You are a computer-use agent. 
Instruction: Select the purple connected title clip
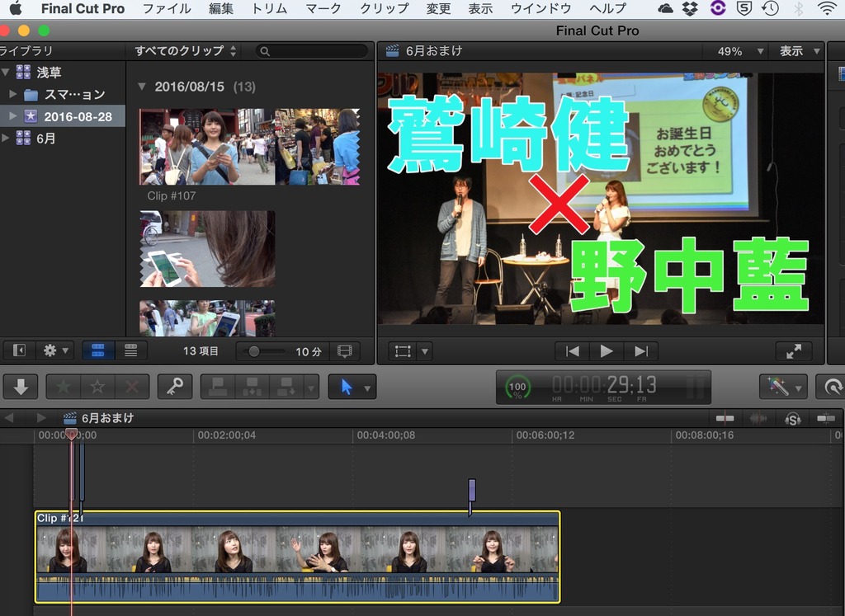pos(471,490)
